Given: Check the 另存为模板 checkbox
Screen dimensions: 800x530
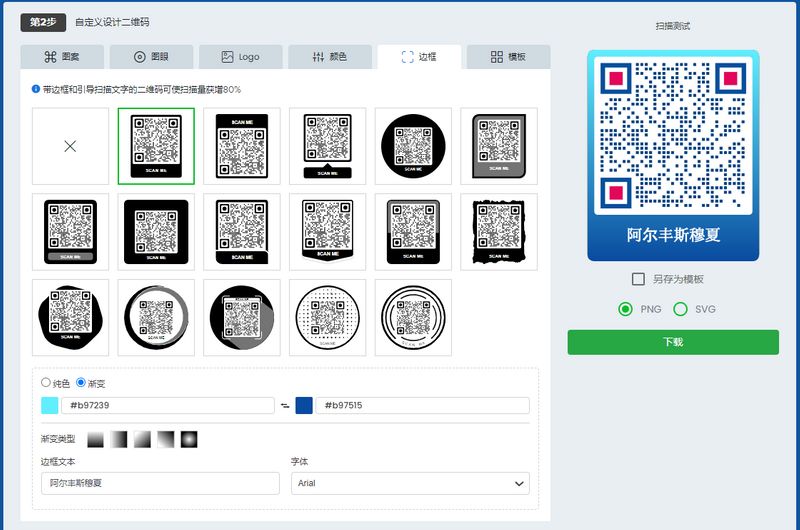Looking at the screenshot, I should point(639,279).
